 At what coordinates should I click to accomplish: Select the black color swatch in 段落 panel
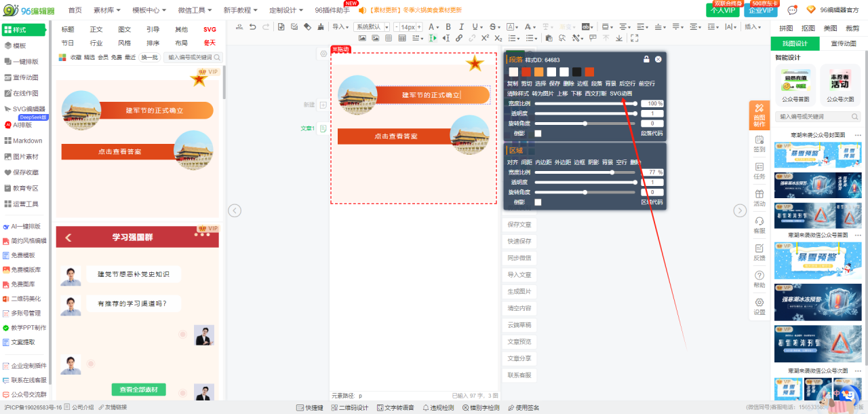pos(576,72)
